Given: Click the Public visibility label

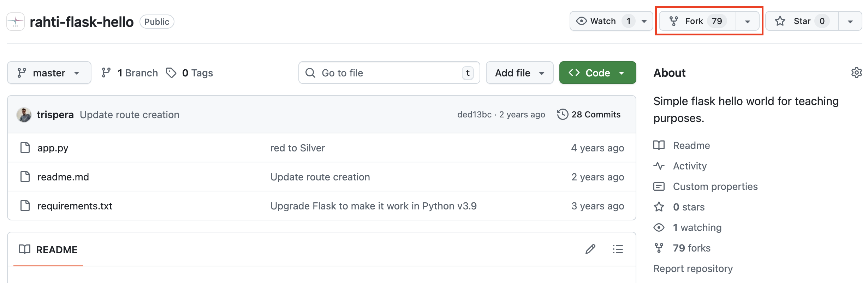Looking at the screenshot, I should point(157,22).
